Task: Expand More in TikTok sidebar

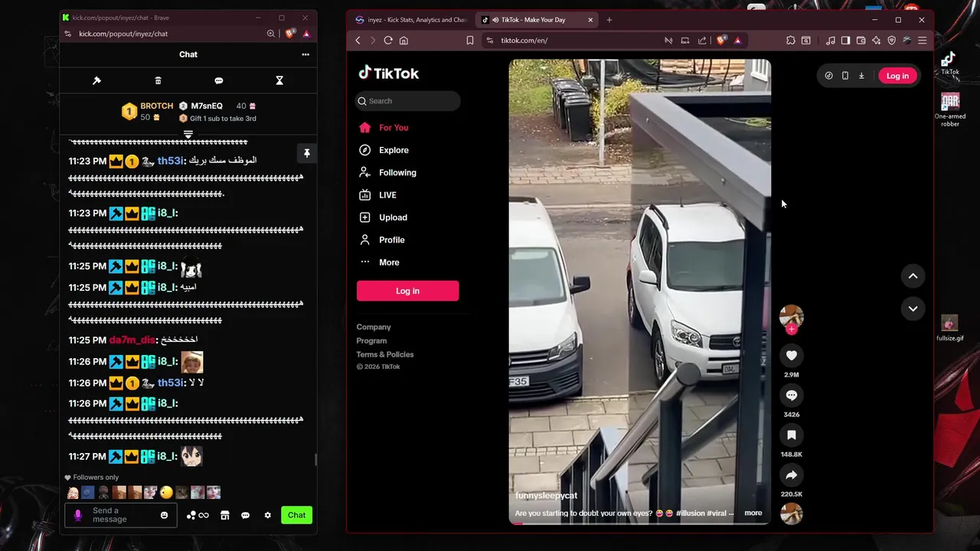Action: (389, 262)
